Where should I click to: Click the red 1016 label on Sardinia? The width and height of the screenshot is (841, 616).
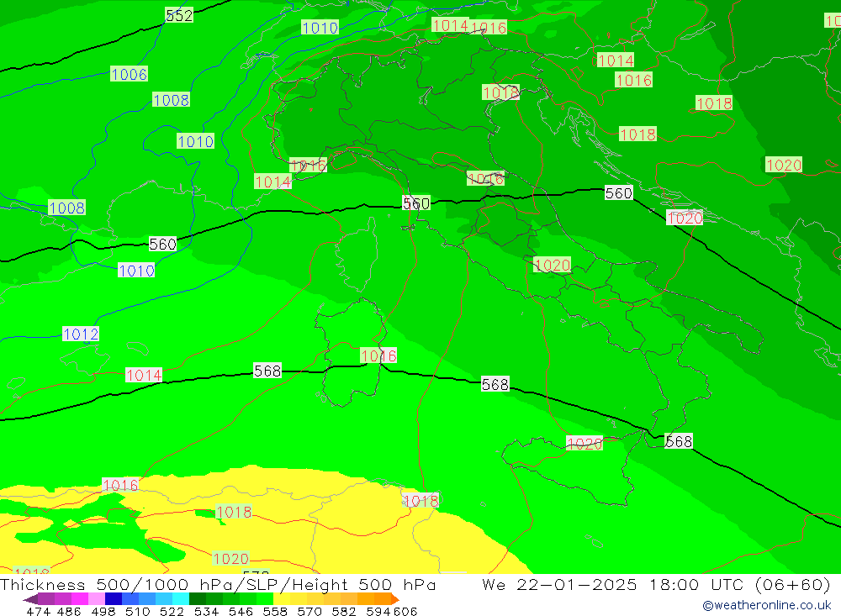coord(378,355)
